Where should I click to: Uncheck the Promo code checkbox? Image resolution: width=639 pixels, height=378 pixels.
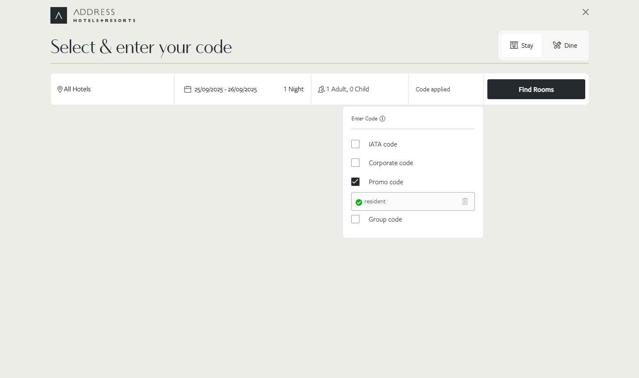click(355, 182)
